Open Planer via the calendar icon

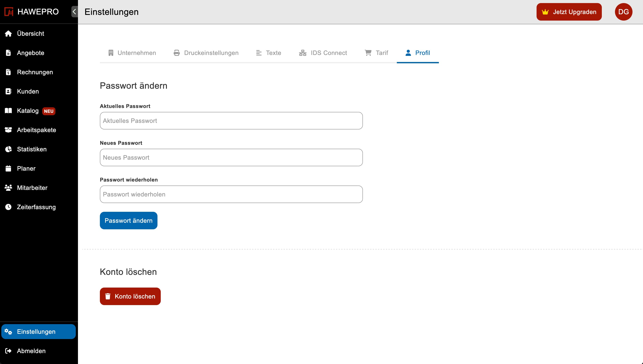click(x=8, y=168)
